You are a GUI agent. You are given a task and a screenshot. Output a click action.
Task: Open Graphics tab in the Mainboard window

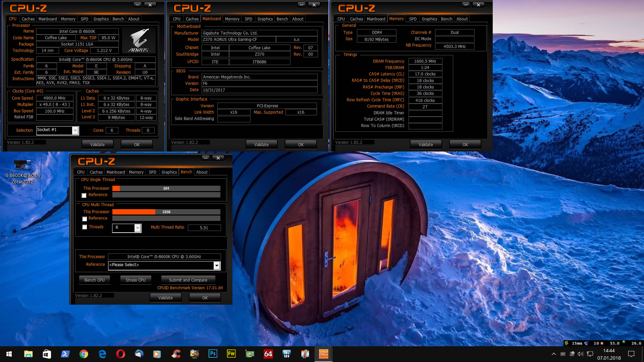(265, 19)
